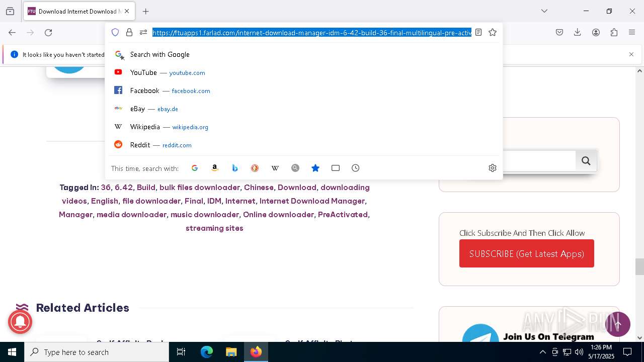
Task: Open the Firefox application menu
Action: point(632,32)
